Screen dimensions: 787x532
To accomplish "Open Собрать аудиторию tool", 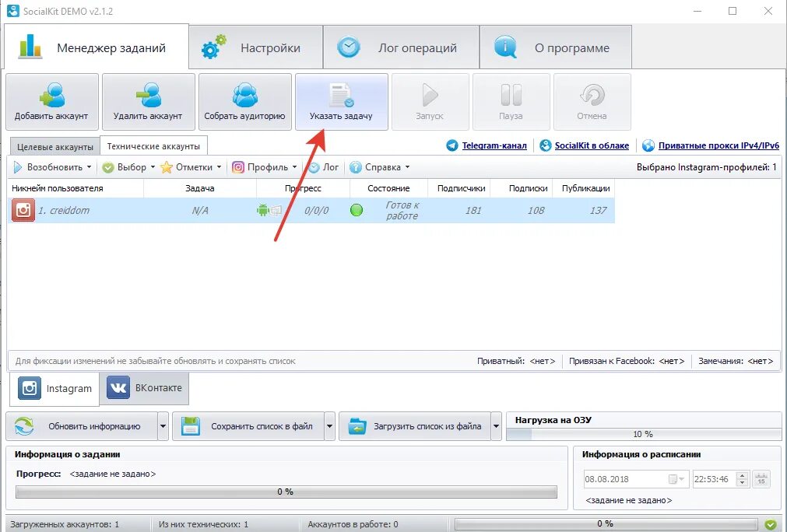I will [245, 102].
